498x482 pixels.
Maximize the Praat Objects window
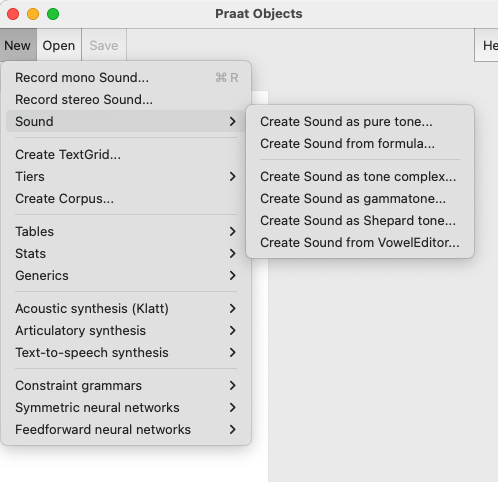pyautogui.click(x=53, y=14)
